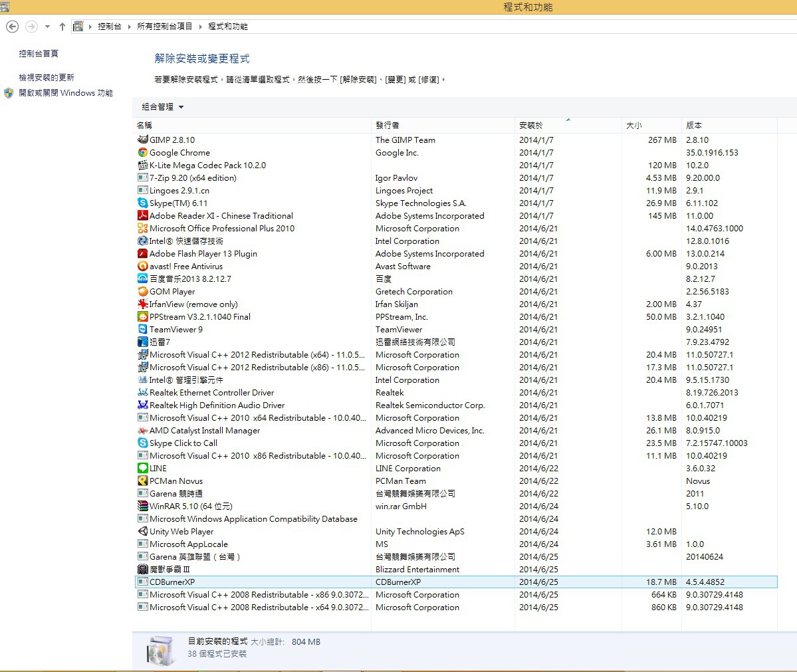Viewport: 797px width, 672px height.
Task: Select Microsoft Visual C++ 2012 Redistributable (x64) entry
Action: 456,354
